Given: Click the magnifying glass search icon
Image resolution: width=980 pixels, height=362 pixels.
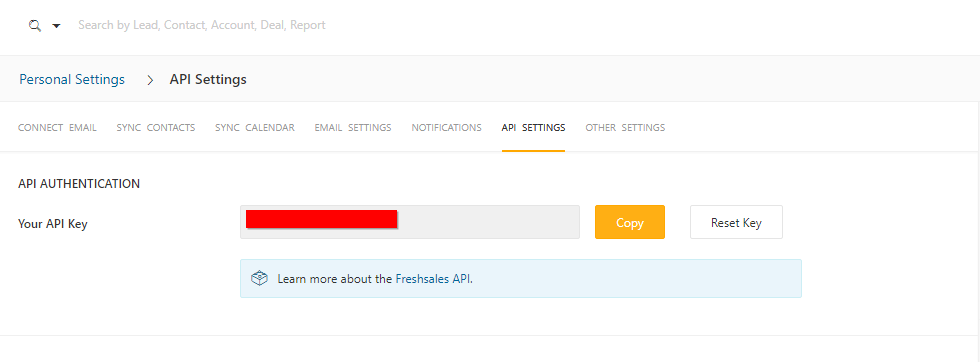Looking at the screenshot, I should [35, 26].
